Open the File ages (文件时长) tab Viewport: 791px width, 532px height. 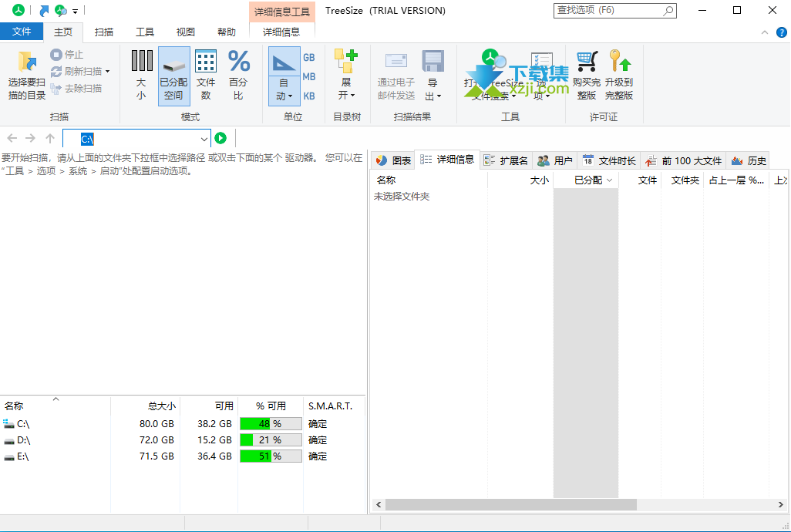(x=609, y=160)
